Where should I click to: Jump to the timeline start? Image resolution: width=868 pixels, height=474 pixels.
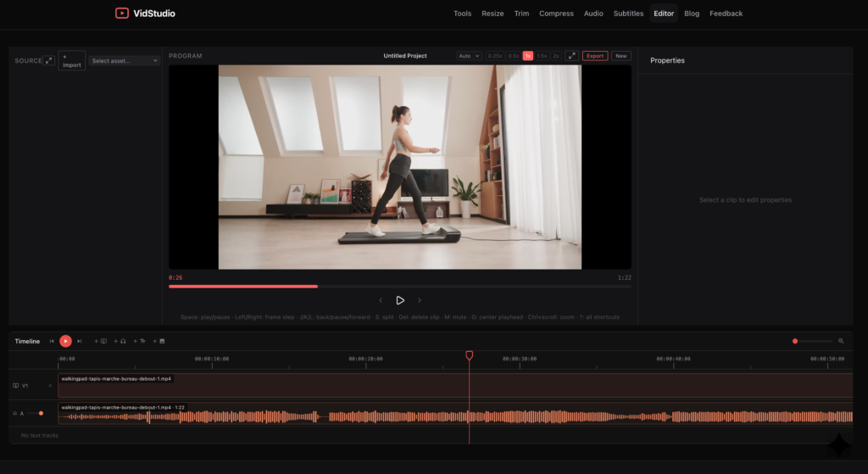coord(52,341)
